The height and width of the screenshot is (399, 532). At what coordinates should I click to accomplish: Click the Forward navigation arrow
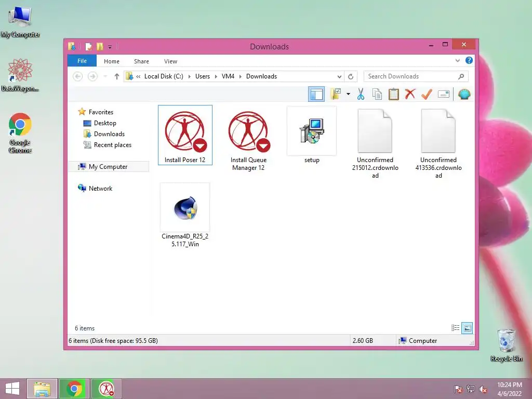(x=92, y=76)
